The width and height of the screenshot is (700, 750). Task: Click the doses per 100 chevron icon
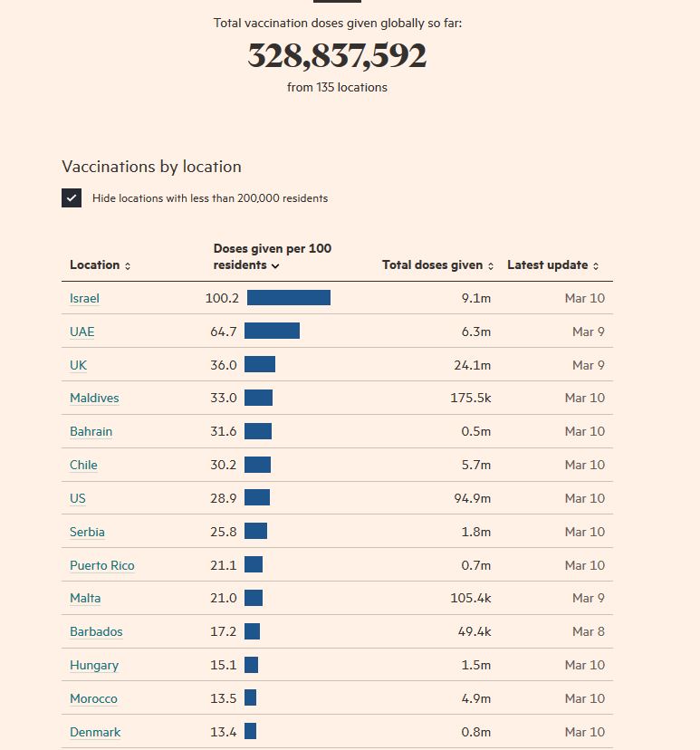pos(275,266)
